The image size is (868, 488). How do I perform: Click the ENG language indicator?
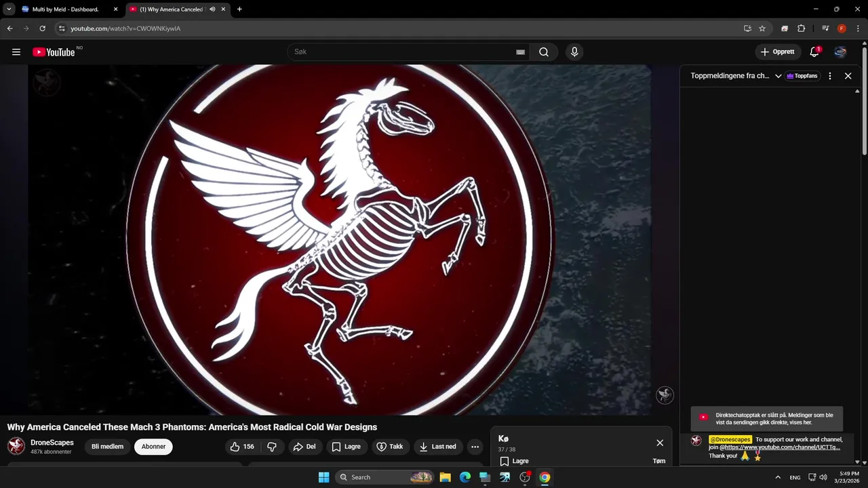pyautogui.click(x=795, y=477)
